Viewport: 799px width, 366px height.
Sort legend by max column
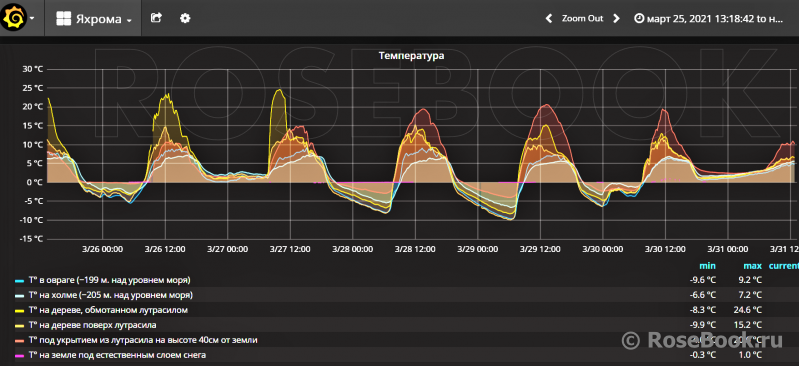752,266
